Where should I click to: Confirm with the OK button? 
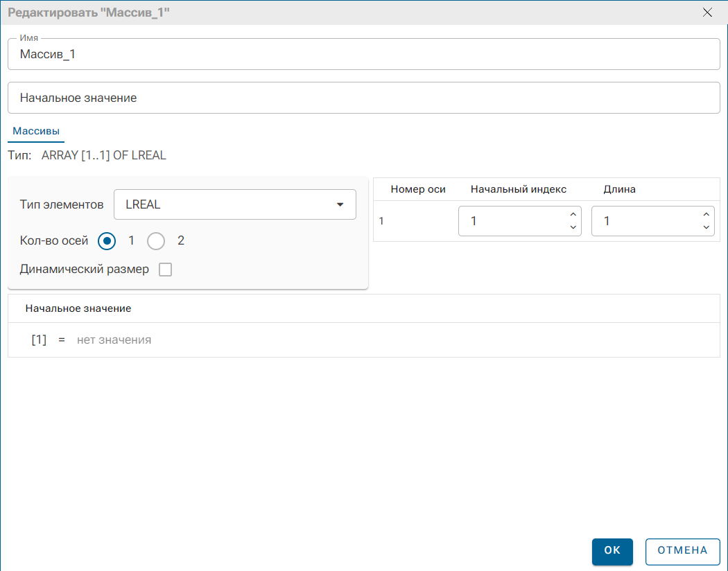point(612,551)
